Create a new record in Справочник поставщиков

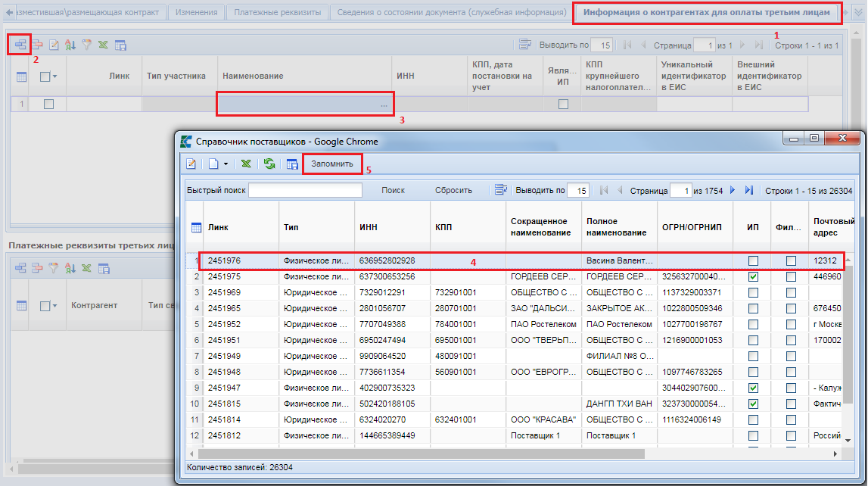tap(213, 164)
